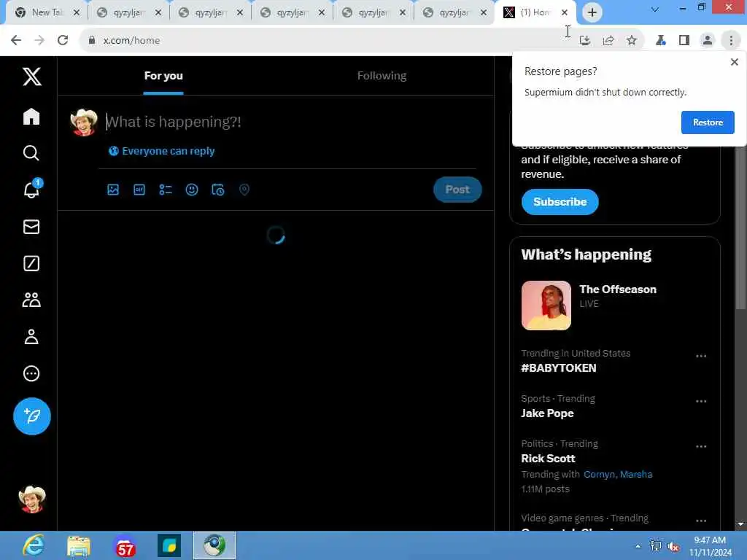This screenshot has height=560, width=747.
Task: Click the Cornyn related trend link
Action: [599, 474]
